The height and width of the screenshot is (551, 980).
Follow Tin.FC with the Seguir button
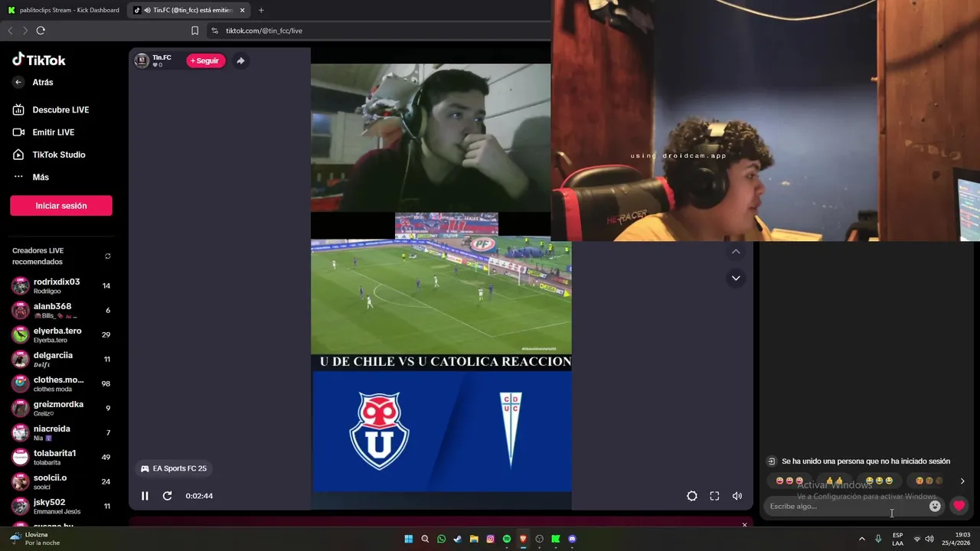tap(205, 60)
